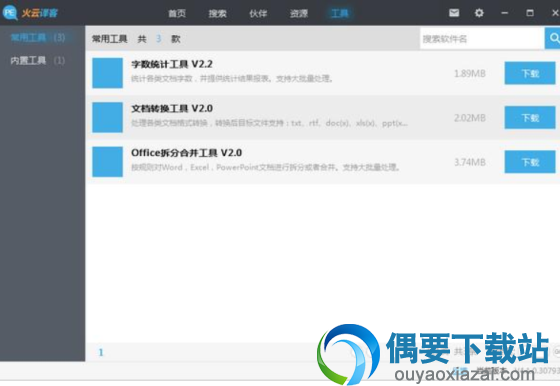Viewport: 560px width, 386px height.
Task: Select the 字数统计工具 blue icon
Action: click(107, 73)
